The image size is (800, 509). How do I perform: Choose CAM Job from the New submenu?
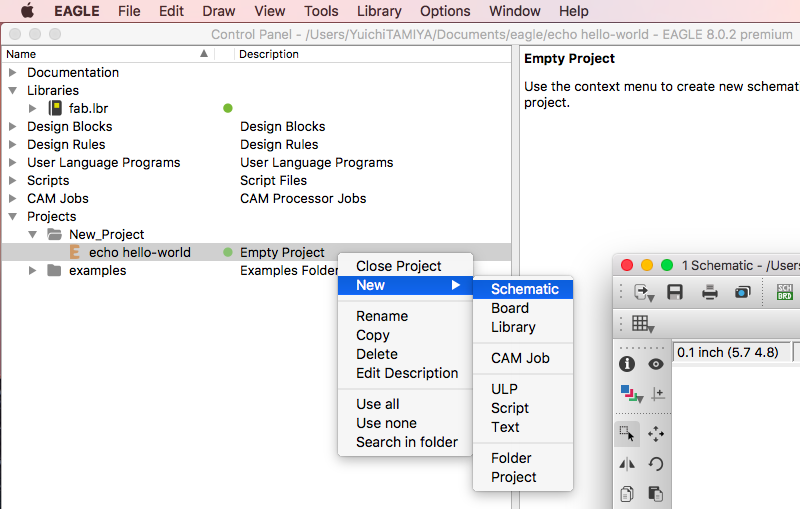coord(523,358)
